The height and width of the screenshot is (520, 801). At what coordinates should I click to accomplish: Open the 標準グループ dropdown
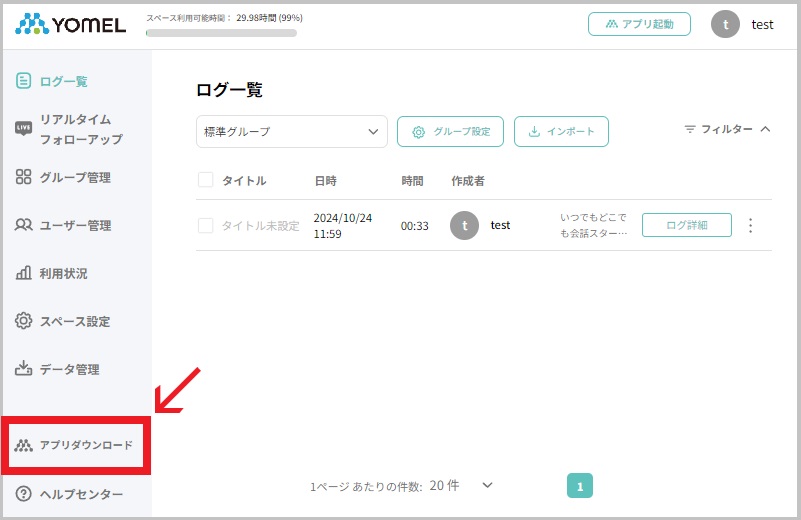tap(292, 132)
